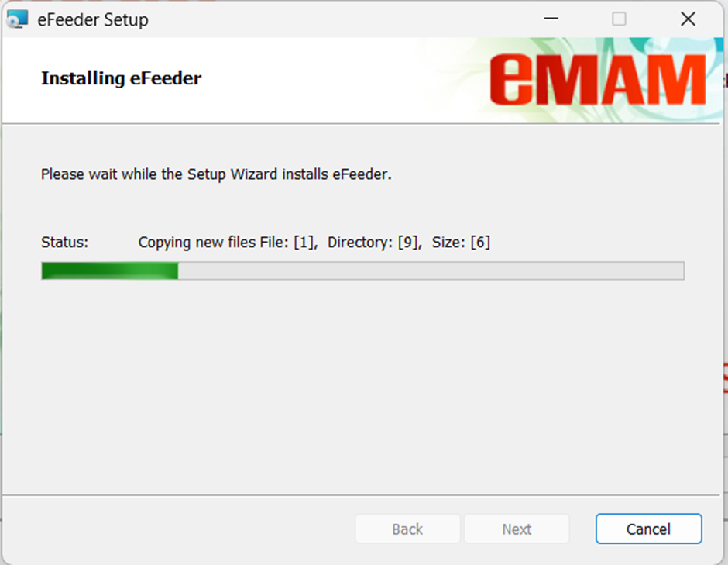This screenshot has width=728, height=565.
Task: Click the eFeeder installer icon in title bar
Action: click(x=18, y=19)
